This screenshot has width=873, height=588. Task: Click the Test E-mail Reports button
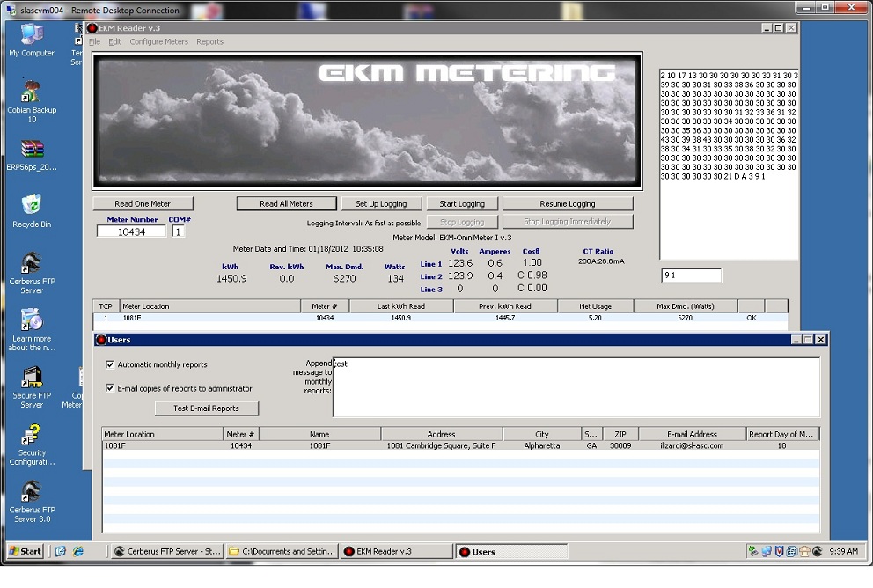click(x=206, y=408)
